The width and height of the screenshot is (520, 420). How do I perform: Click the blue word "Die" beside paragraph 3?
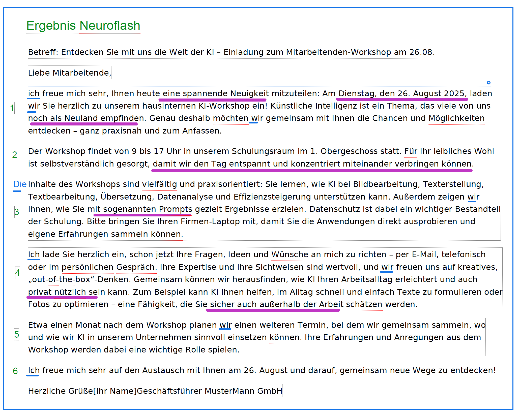[x=20, y=184]
